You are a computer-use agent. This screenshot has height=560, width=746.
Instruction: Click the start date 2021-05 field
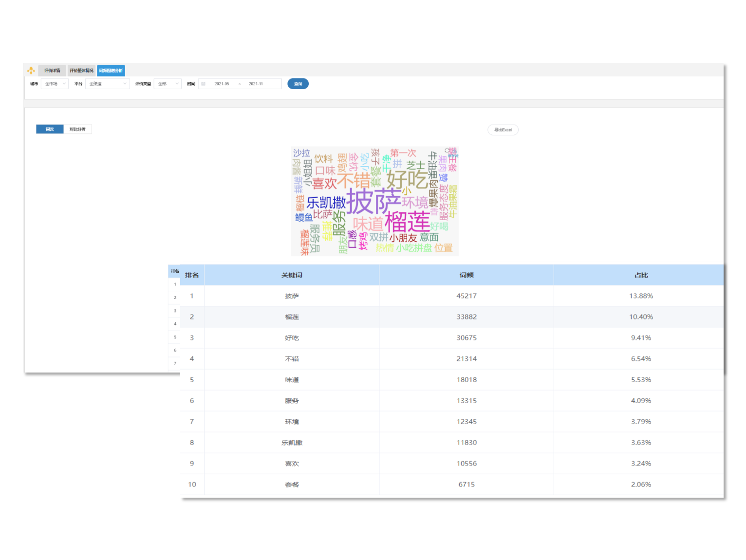click(x=222, y=84)
